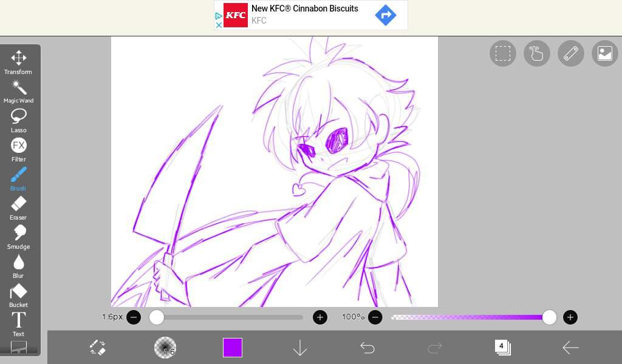This screenshot has width=622, height=364.
Task: Tap the down arrow to hide toolbar
Action: pos(300,348)
